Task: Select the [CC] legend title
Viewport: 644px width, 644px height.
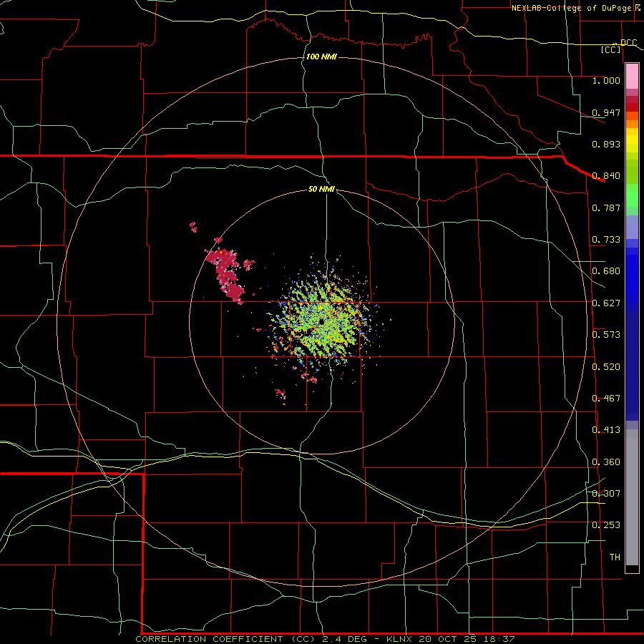Action: tap(611, 49)
